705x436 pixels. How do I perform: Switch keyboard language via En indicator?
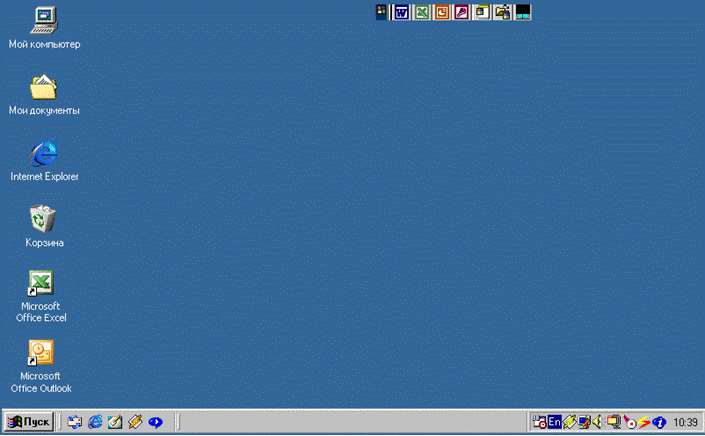pyautogui.click(x=554, y=422)
